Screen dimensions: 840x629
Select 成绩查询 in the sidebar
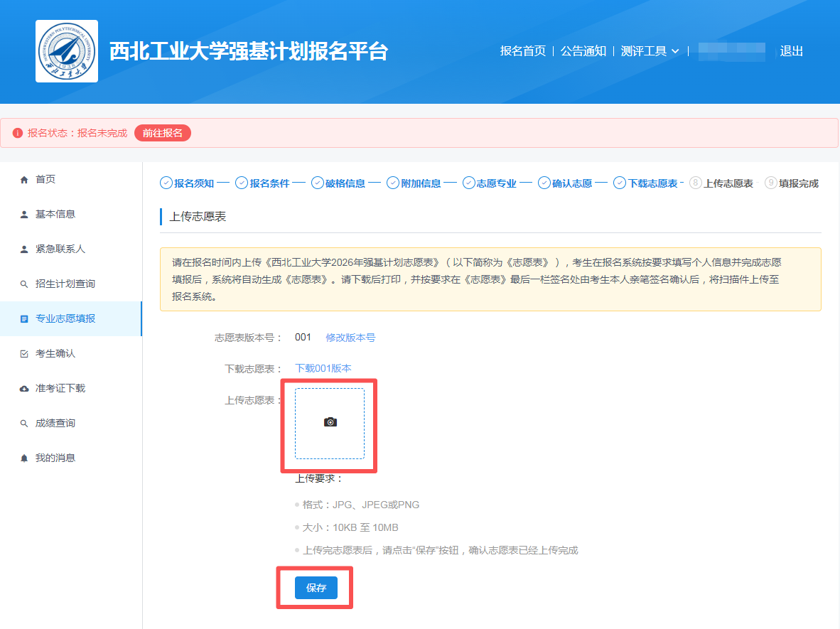55,424
